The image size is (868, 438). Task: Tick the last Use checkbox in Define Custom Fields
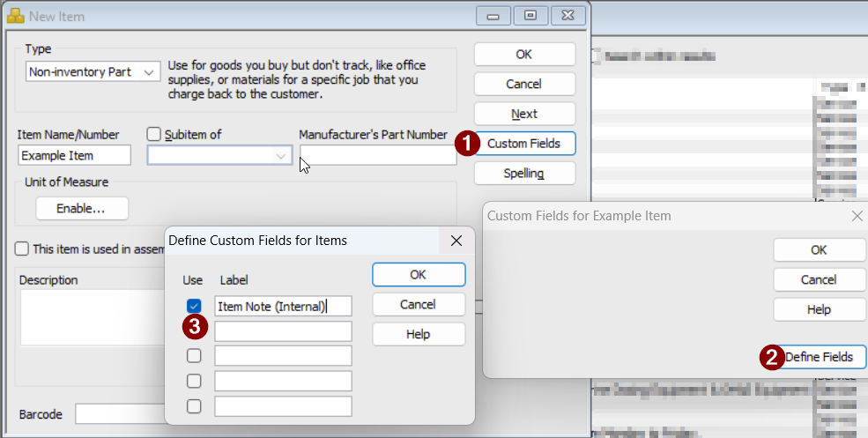click(194, 406)
